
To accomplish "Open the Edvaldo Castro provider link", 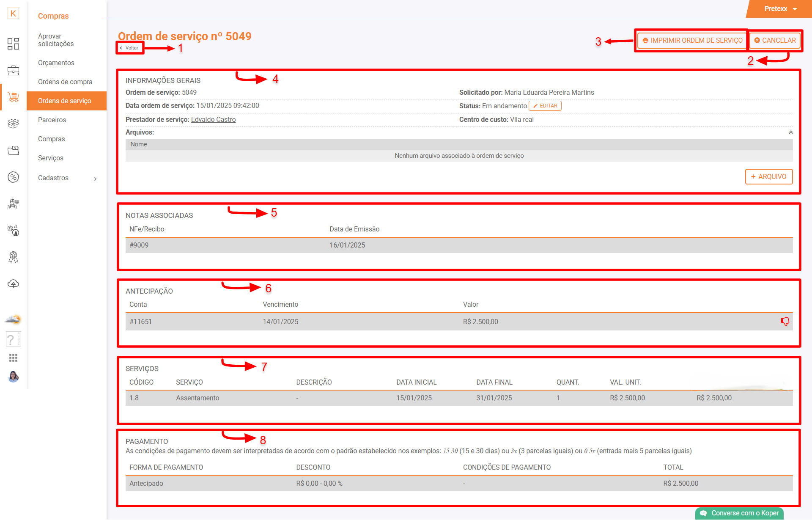I will pyautogui.click(x=213, y=120).
